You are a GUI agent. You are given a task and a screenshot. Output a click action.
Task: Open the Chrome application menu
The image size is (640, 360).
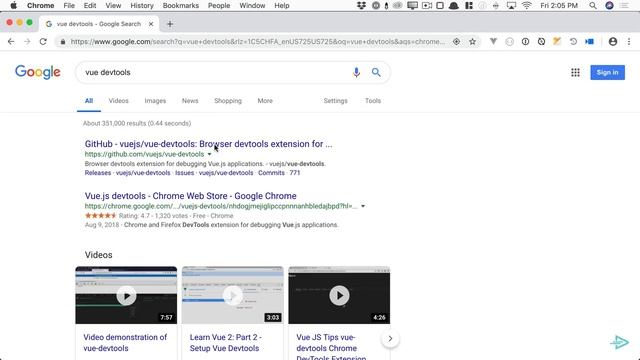point(40,6)
